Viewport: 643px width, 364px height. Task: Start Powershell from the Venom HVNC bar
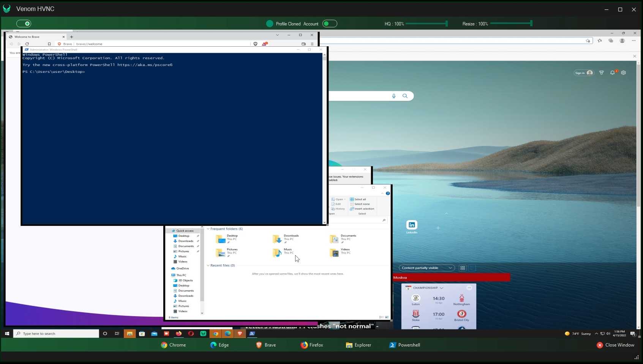(405, 345)
